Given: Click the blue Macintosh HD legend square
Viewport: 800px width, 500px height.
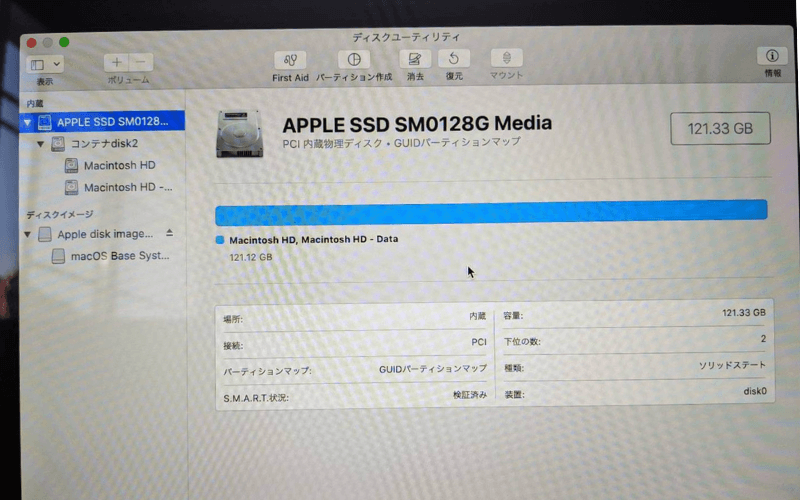Looking at the screenshot, I should [x=220, y=240].
